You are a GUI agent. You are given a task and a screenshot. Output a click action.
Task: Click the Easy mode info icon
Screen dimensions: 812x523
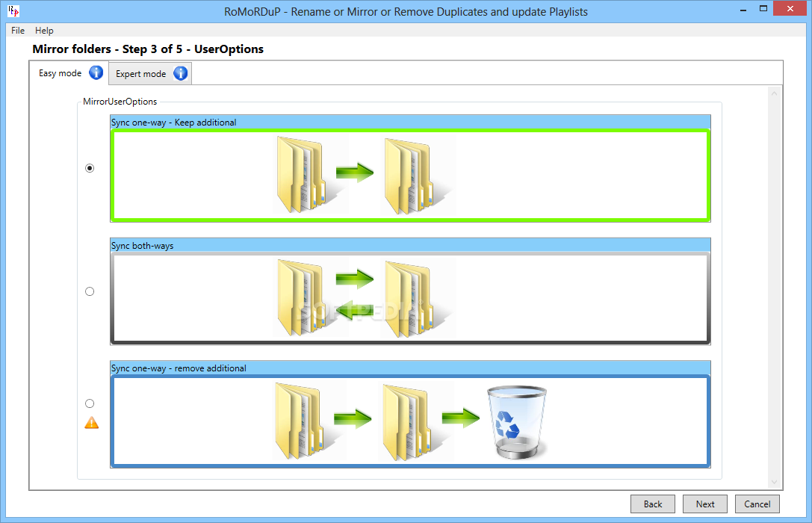coord(96,73)
